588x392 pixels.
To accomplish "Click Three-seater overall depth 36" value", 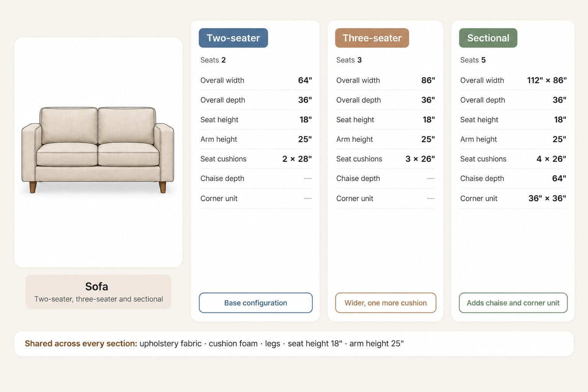I will tap(428, 100).
